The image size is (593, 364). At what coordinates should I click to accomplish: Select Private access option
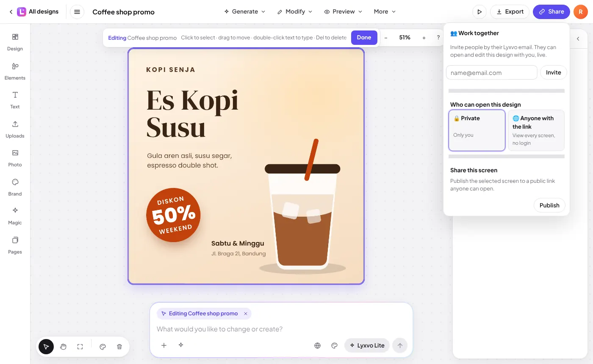tap(477, 130)
